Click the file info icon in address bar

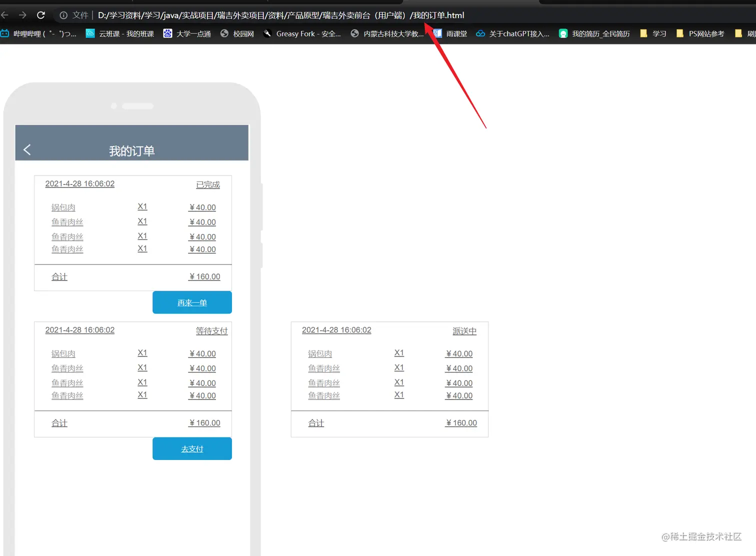(x=63, y=15)
